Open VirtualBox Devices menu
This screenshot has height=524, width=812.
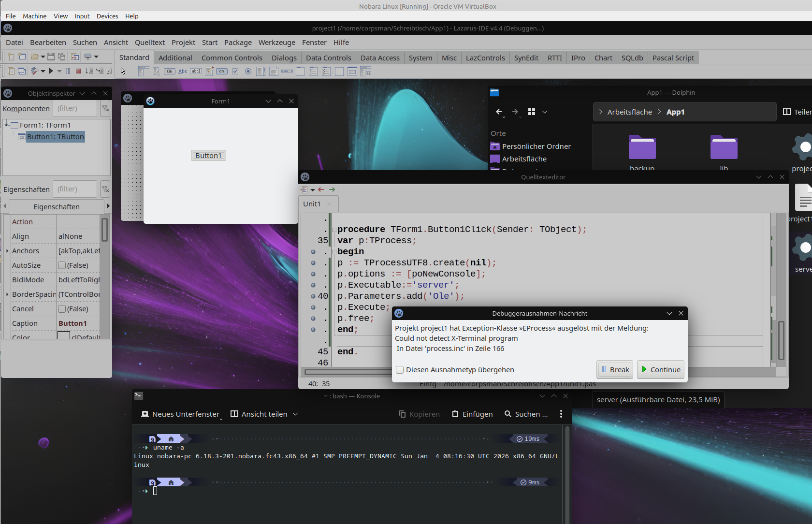pos(107,16)
